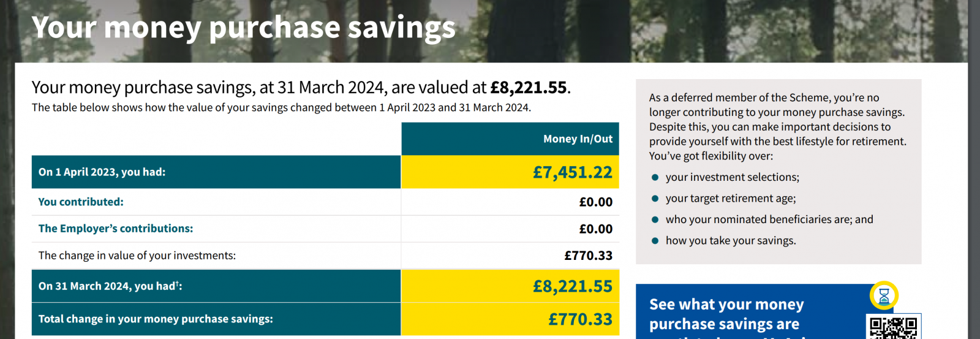980x339 pixels.
Task: Click the deferred member information grey box
Action: (778, 172)
